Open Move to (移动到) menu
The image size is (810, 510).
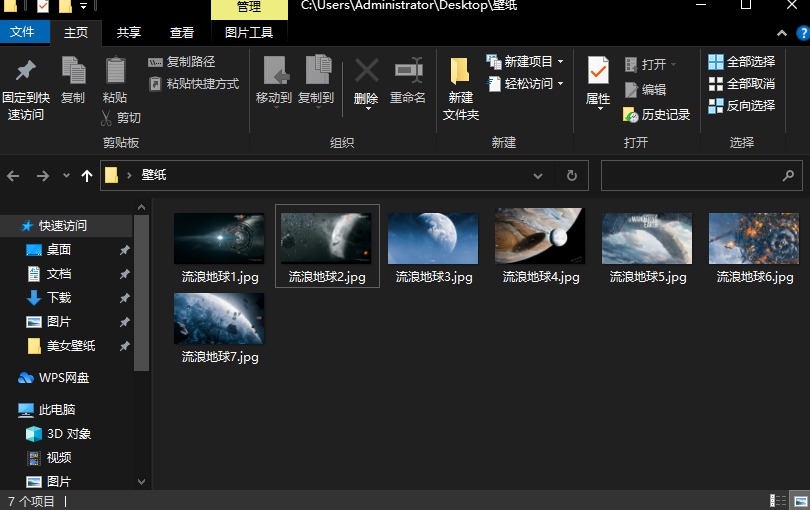tap(274, 81)
